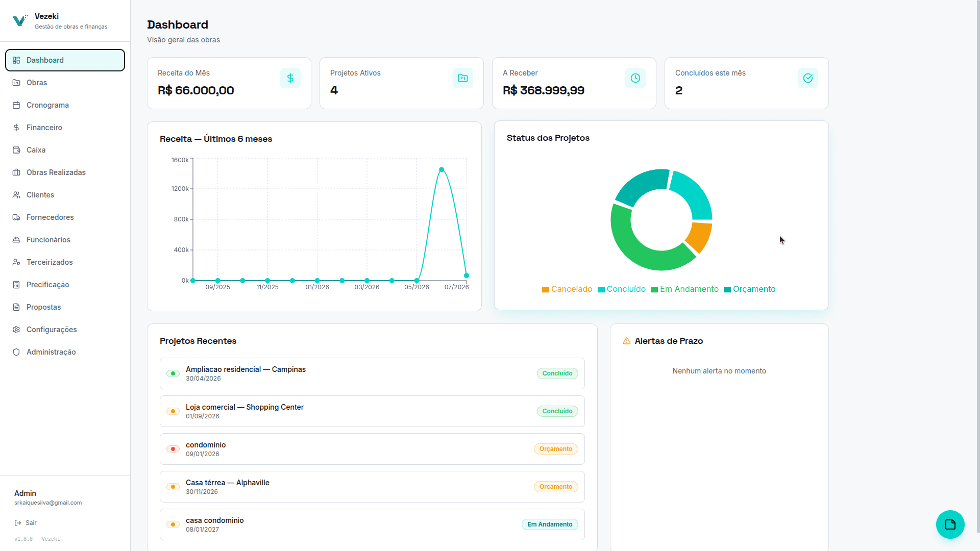Click the Fornecedores truck icon
The image size is (980, 551).
coord(16,217)
